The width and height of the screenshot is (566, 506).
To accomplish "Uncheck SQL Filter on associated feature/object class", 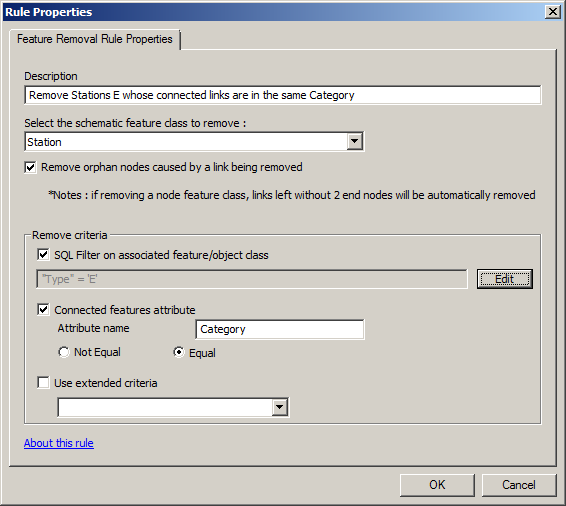I will [43, 255].
